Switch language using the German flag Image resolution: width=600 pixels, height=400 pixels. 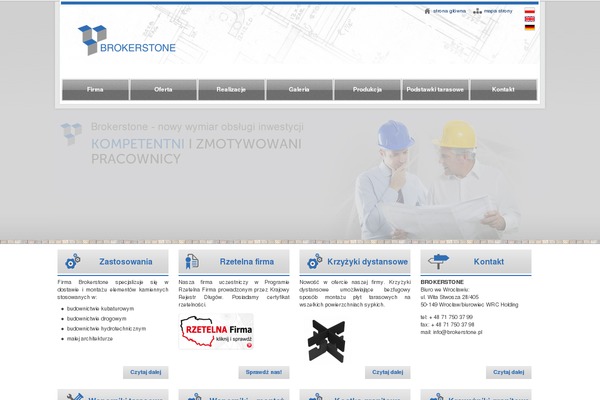(529, 27)
